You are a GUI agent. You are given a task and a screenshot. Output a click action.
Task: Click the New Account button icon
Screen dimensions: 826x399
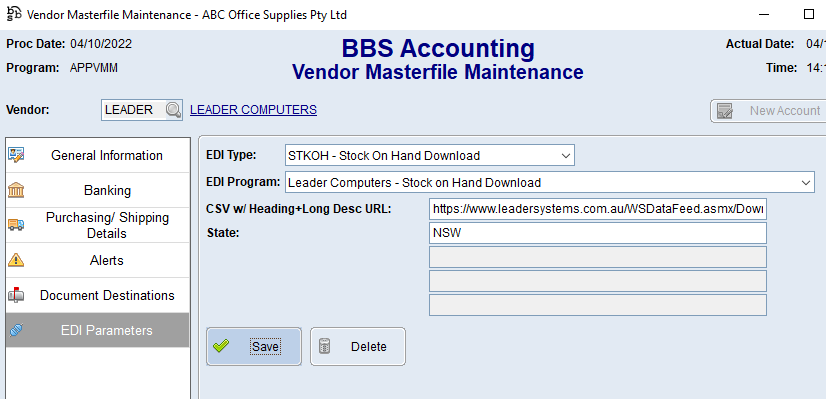(x=725, y=111)
